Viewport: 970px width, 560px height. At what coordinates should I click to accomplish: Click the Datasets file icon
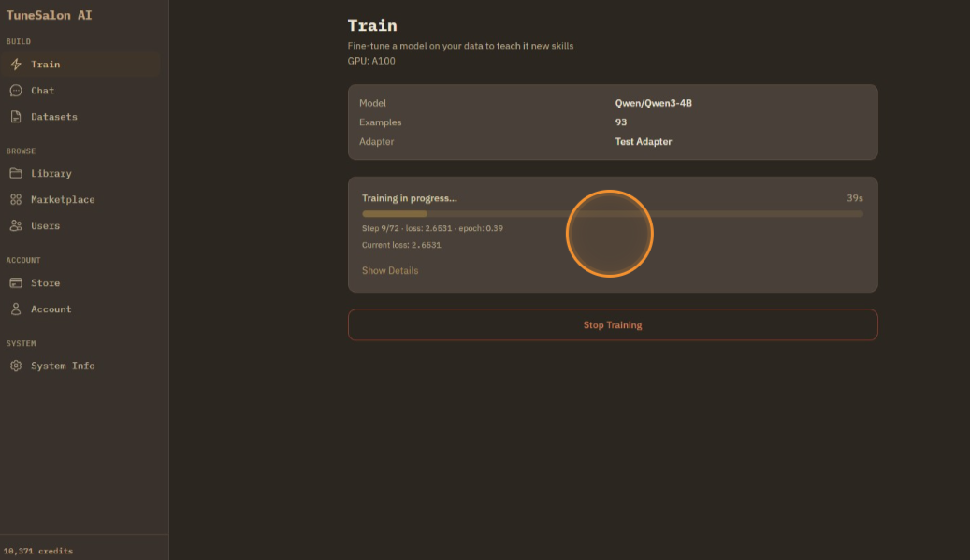tap(16, 117)
